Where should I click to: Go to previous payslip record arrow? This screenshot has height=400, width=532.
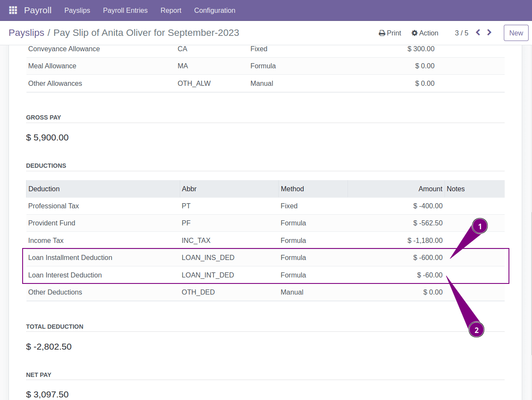[478, 32]
